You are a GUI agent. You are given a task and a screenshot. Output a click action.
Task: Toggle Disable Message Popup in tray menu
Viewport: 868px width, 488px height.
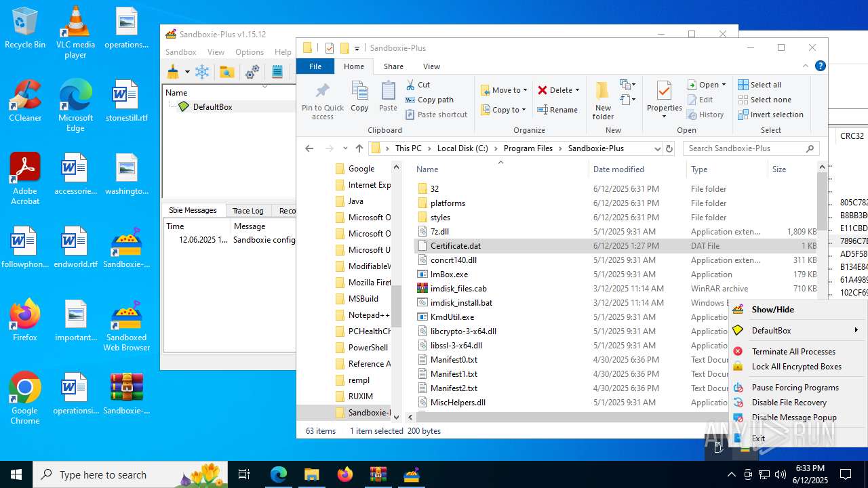click(x=794, y=418)
